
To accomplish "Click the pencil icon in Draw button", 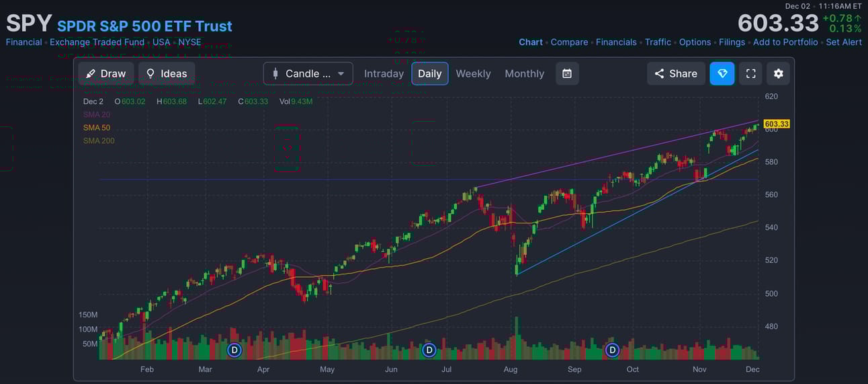I will pos(91,73).
